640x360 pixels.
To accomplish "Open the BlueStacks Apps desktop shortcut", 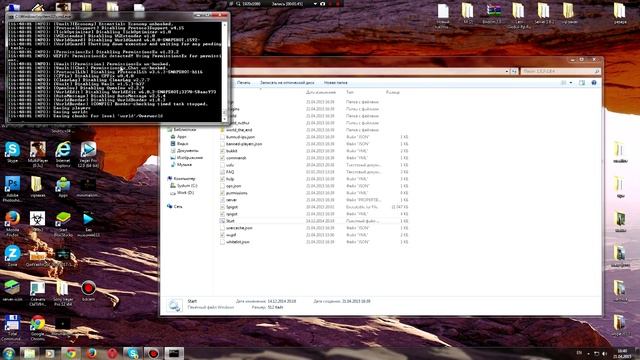I will pos(63,187).
